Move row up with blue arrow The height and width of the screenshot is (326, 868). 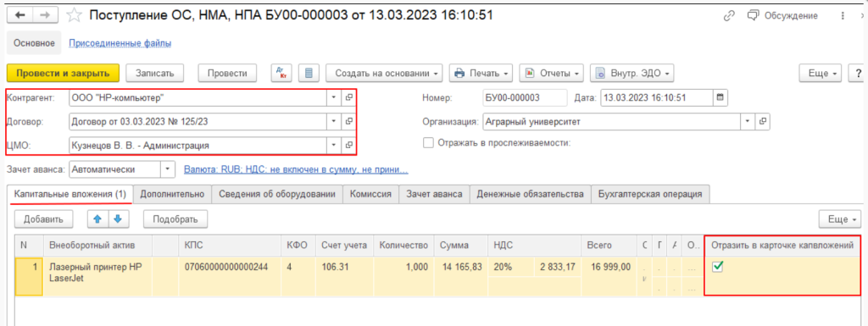[x=97, y=218]
